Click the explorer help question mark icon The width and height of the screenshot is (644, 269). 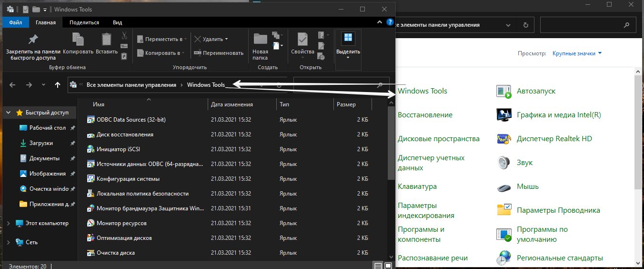pos(389,22)
